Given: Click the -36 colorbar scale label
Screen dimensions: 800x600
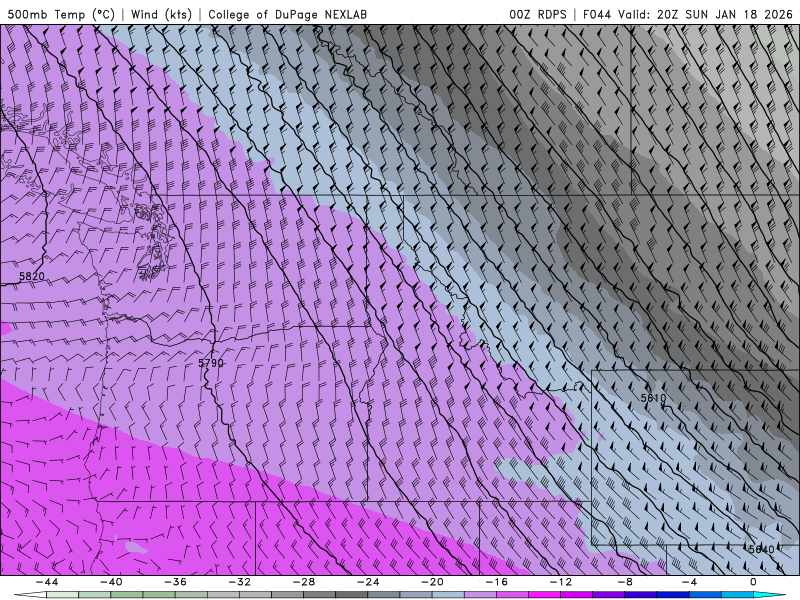Looking at the screenshot, I should click(176, 582).
